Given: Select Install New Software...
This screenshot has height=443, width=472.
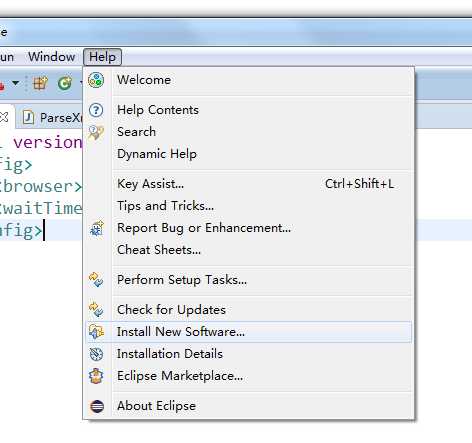Looking at the screenshot, I should point(248,332).
